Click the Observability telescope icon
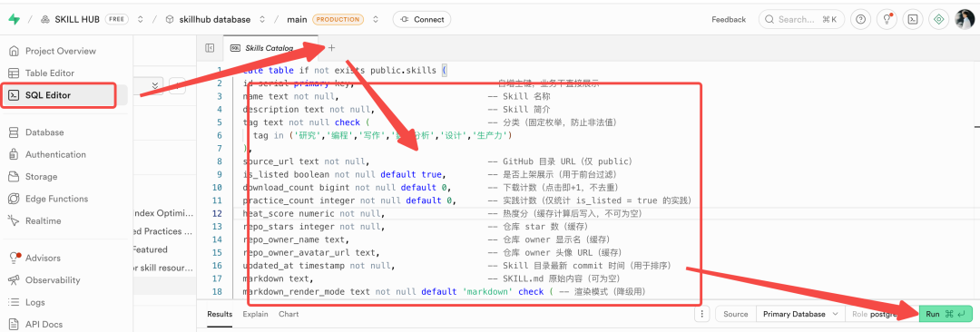 (x=14, y=280)
